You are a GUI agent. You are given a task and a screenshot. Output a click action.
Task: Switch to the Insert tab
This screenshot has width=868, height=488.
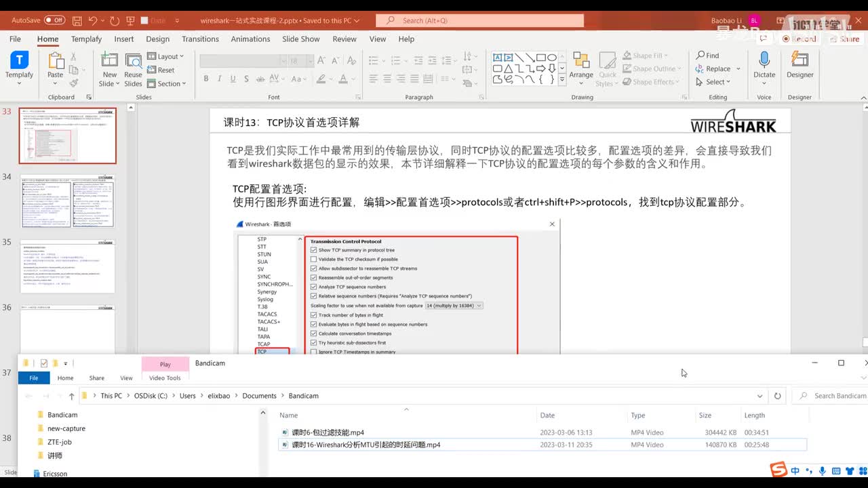point(124,39)
